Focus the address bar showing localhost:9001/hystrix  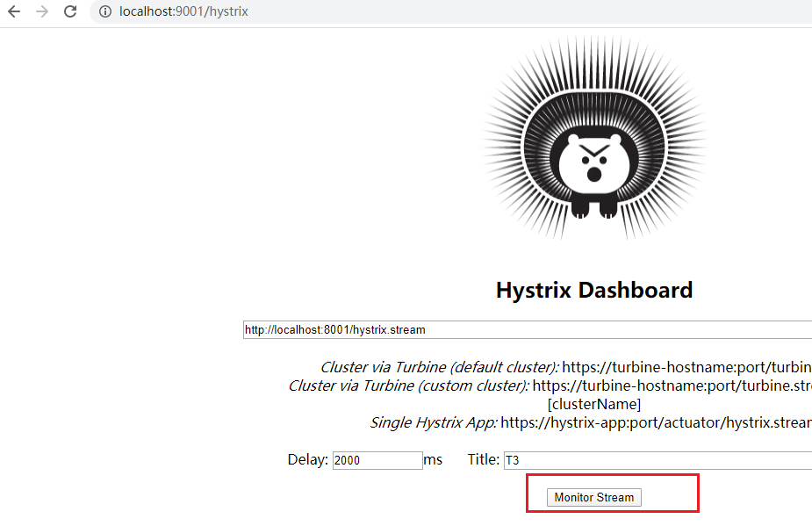(x=450, y=11)
